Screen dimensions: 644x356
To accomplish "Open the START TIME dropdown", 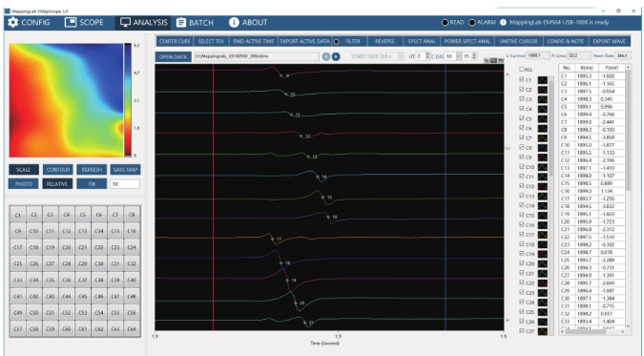I will click(x=401, y=56).
